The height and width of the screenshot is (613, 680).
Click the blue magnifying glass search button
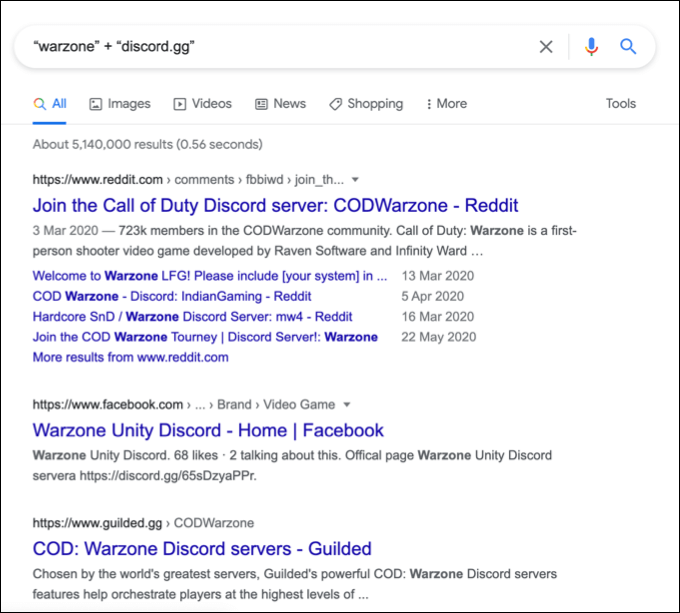tap(628, 46)
